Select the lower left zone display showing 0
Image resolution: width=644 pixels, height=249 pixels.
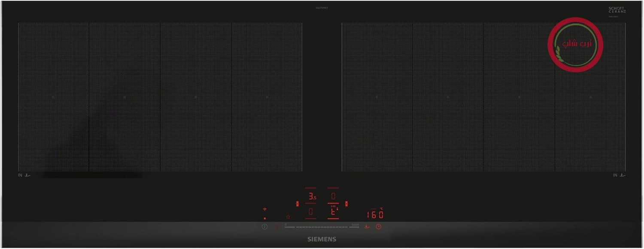[311, 212]
